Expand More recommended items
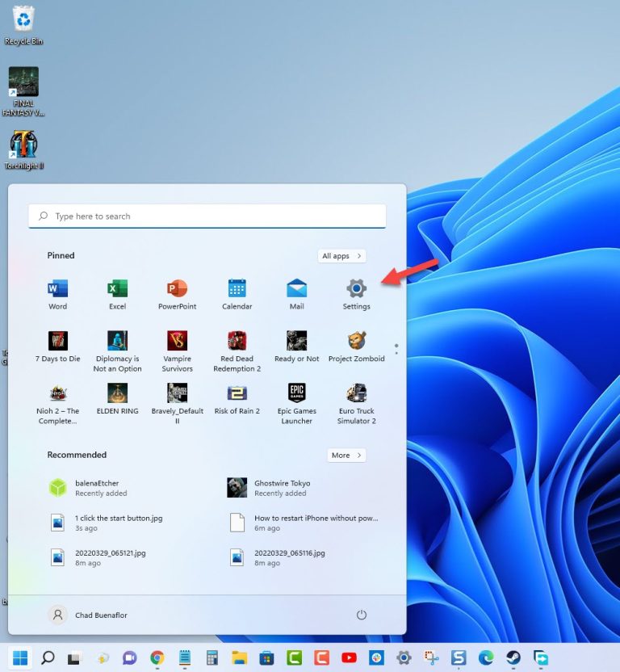 click(346, 456)
